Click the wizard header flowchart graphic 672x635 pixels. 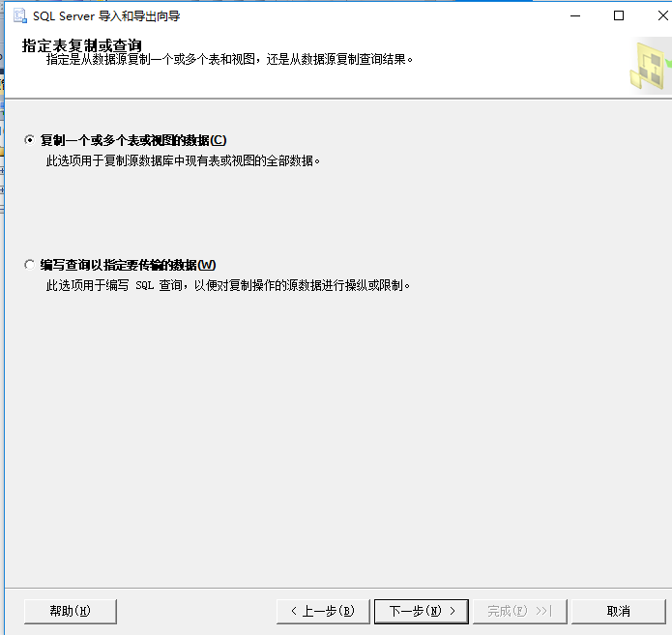tap(651, 65)
